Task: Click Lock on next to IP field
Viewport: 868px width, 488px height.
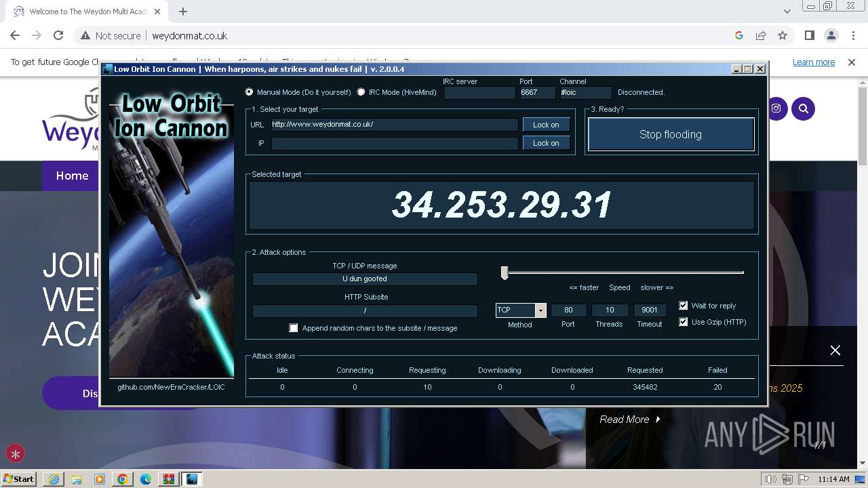Action: coord(546,143)
